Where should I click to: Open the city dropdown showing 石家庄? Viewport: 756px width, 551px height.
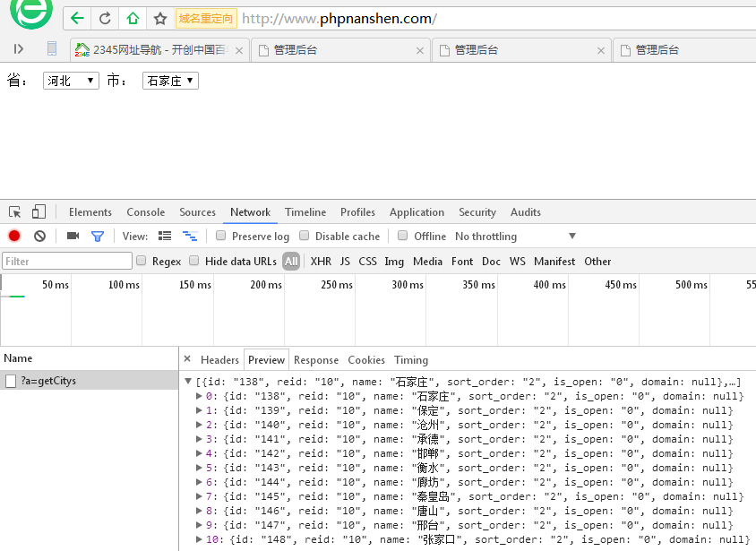point(171,81)
